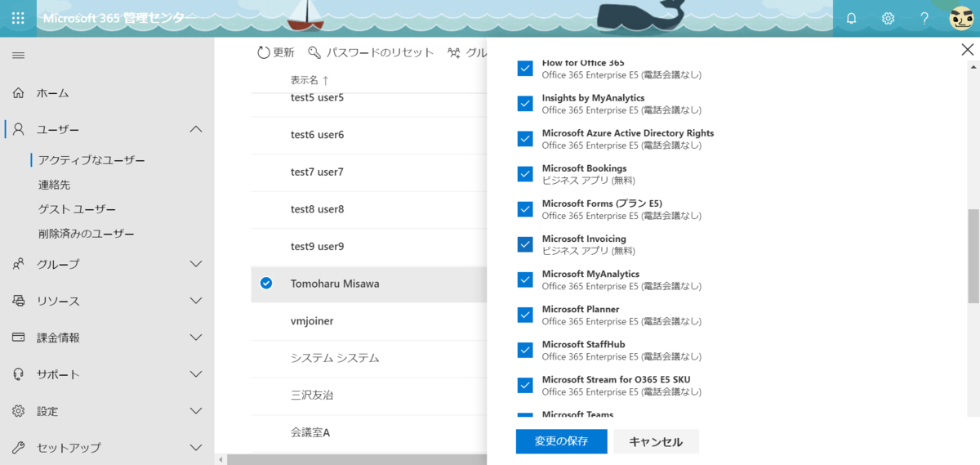980x465 pixels.
Task: Click the settings gear icon in sidebar
Action: click(19, 411)
